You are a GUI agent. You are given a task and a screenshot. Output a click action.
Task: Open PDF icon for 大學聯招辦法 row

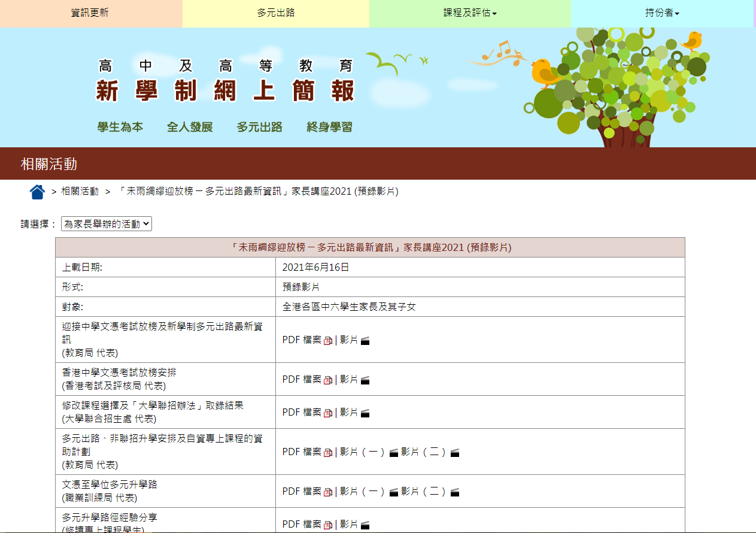coord(327,413)
